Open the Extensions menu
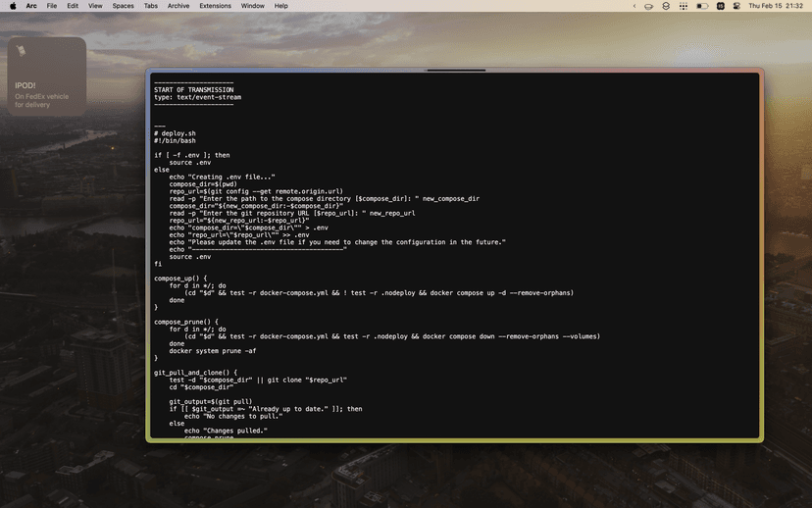The image size is (812, 508). point(215,6)
